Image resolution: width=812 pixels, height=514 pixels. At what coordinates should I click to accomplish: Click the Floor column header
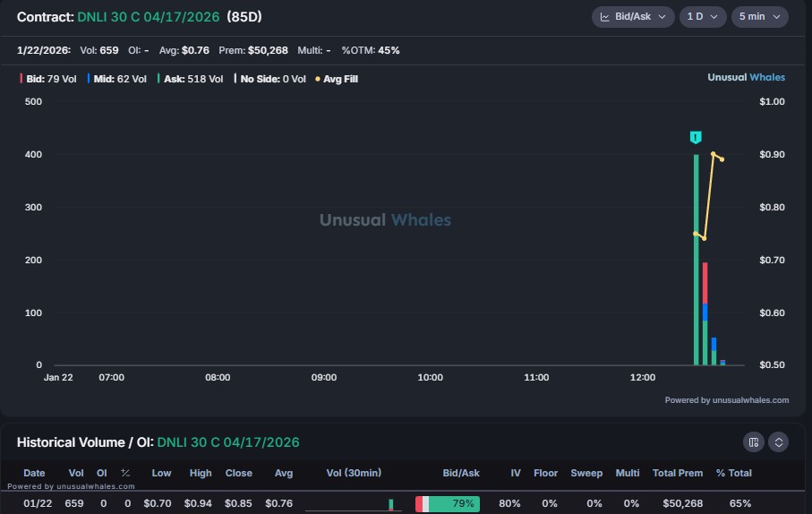[545, 473]
